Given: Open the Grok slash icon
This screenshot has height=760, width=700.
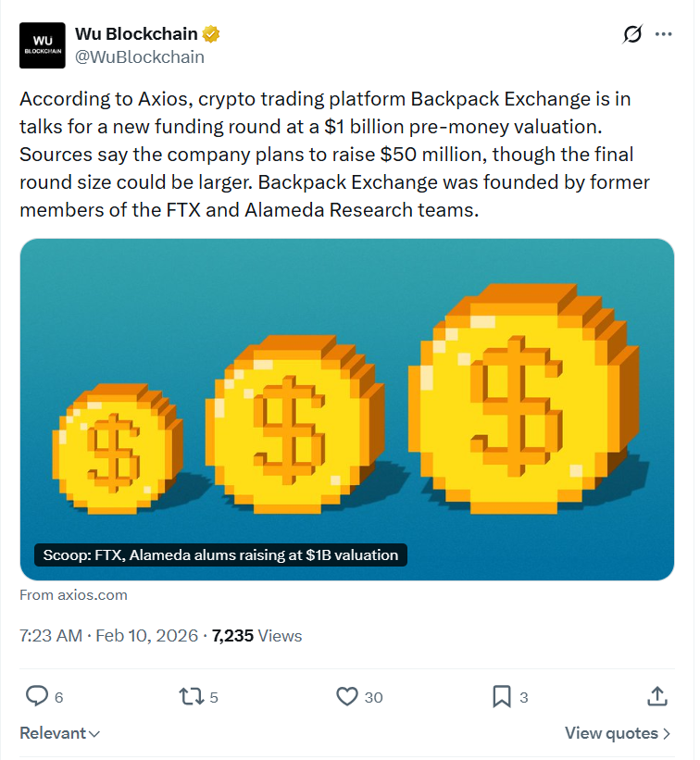Looking at the screenshot, I should (x=632, y=34).
